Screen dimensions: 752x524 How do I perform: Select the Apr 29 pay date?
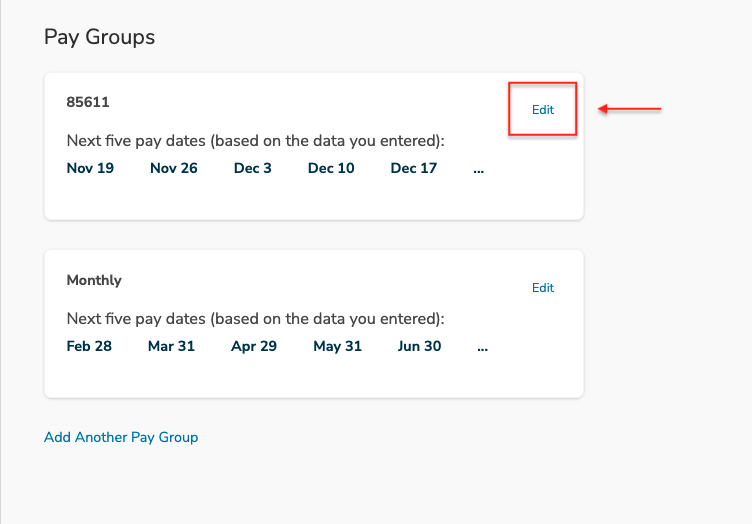tap(254, 346)
